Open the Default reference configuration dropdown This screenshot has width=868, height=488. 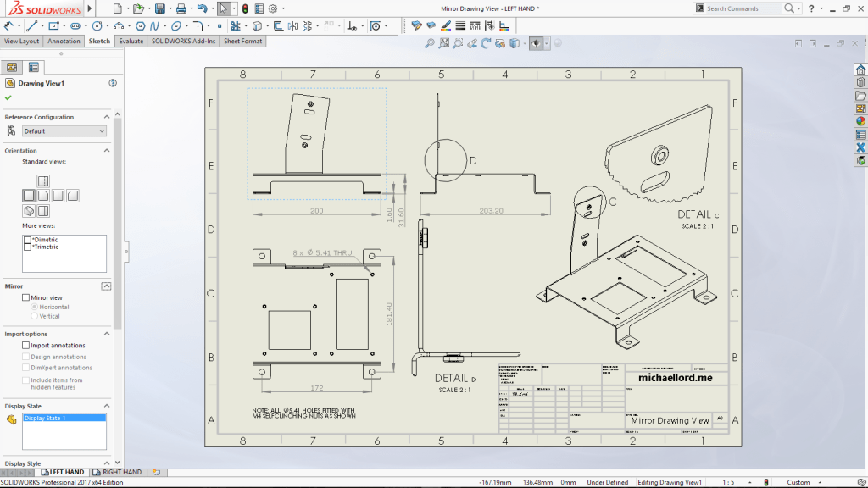64,131
